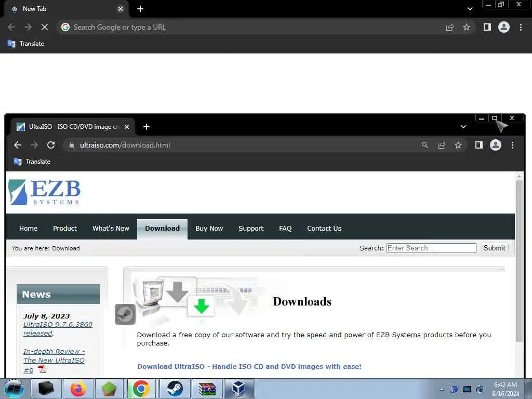
Task: Expand tab search in UltraISO window
Action: pos(463,127)
